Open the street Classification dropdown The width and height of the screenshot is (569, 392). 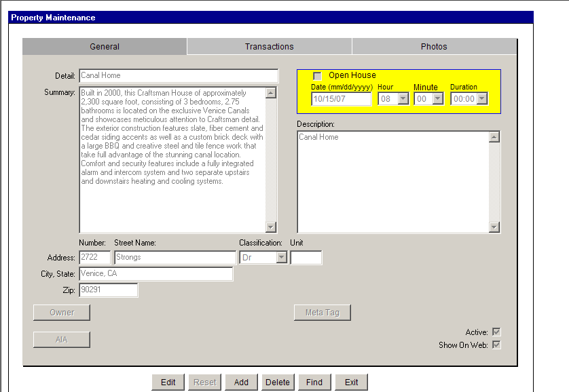pos(281,258)
